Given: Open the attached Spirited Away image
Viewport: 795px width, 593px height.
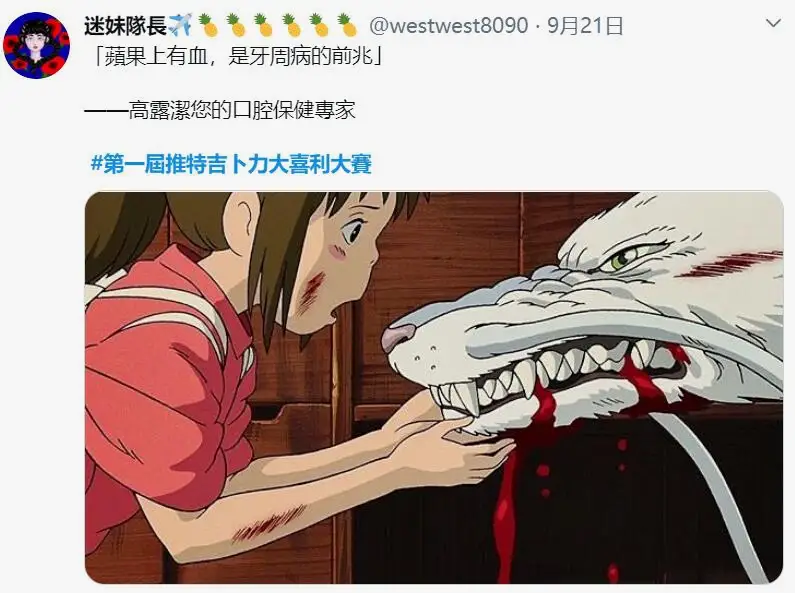Looking at the screenshot, I should pyautogui.click(x=434, y=387).
